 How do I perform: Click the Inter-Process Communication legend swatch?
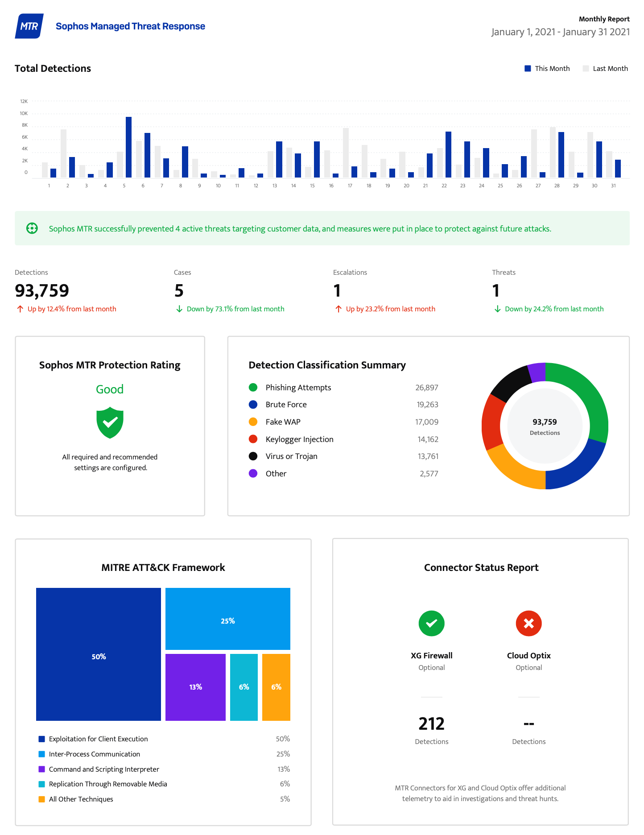click(42, 754)
